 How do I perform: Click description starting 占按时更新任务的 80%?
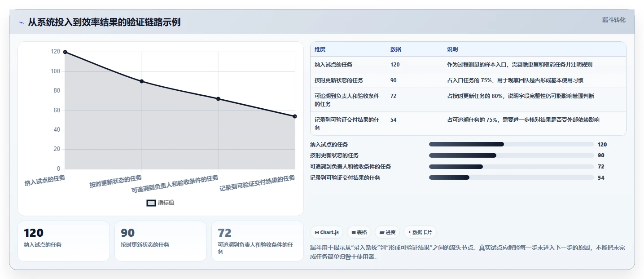point(521,96)
